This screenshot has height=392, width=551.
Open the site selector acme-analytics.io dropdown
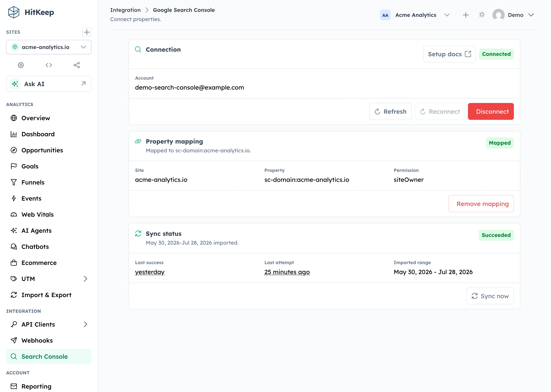coord(49,47)
